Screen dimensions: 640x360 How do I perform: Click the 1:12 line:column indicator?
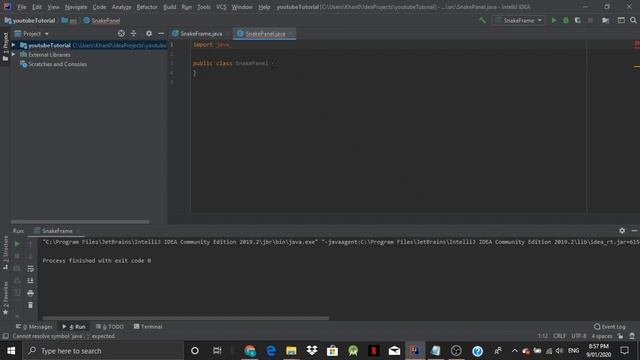point(542,336)
